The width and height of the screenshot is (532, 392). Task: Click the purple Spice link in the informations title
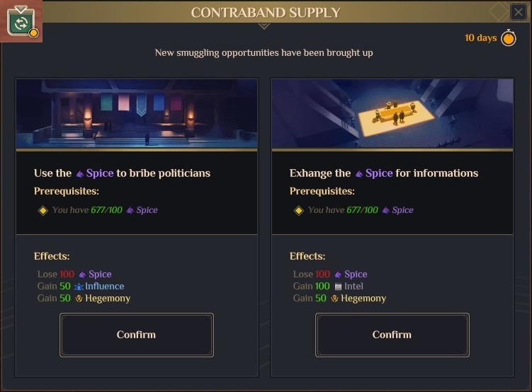coord(379,173)
